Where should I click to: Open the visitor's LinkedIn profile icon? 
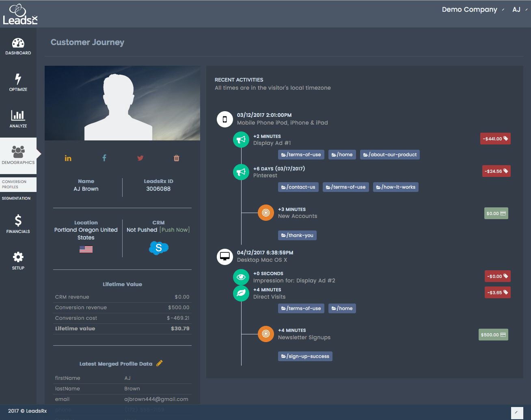pos(68,158)
